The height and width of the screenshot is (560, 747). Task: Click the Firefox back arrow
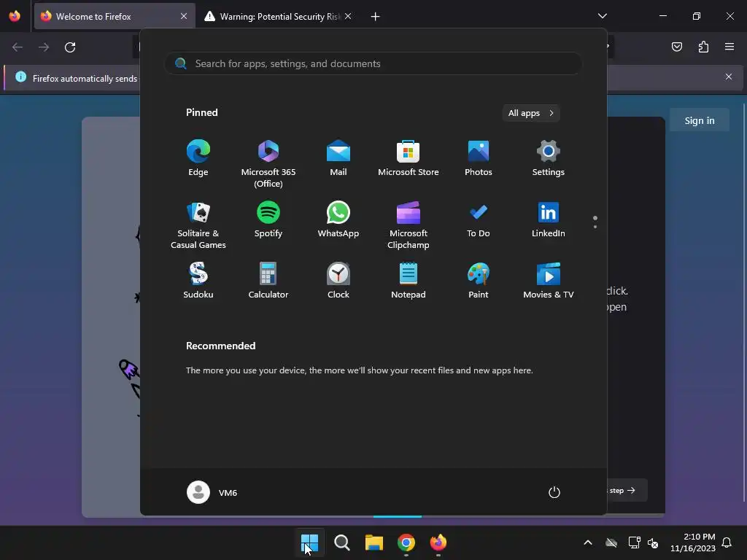tap(18, 47)
